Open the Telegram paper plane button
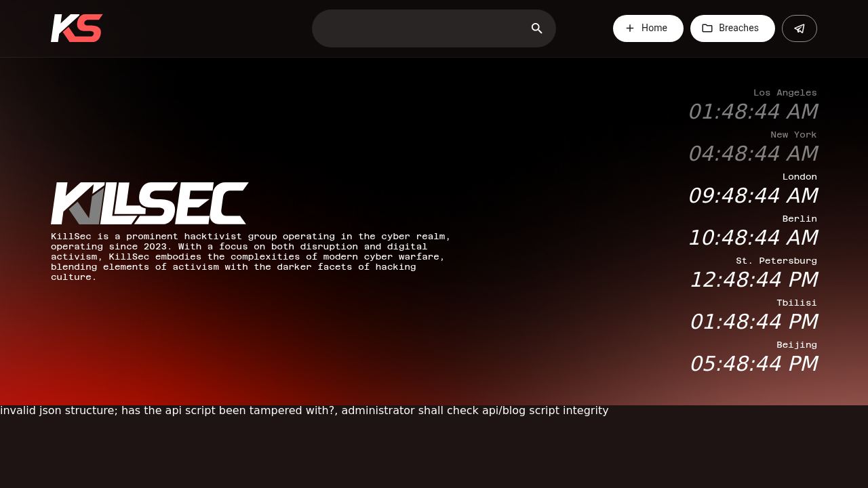Image resolution: width=868 pixels, height=488 pixels. coord(800,28)
